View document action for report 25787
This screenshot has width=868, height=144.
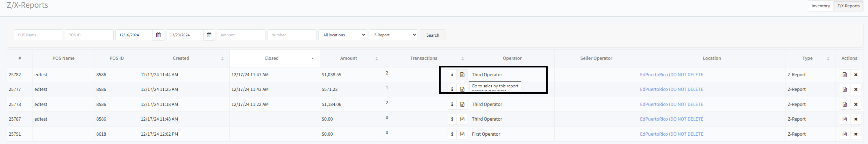point(845,119)
